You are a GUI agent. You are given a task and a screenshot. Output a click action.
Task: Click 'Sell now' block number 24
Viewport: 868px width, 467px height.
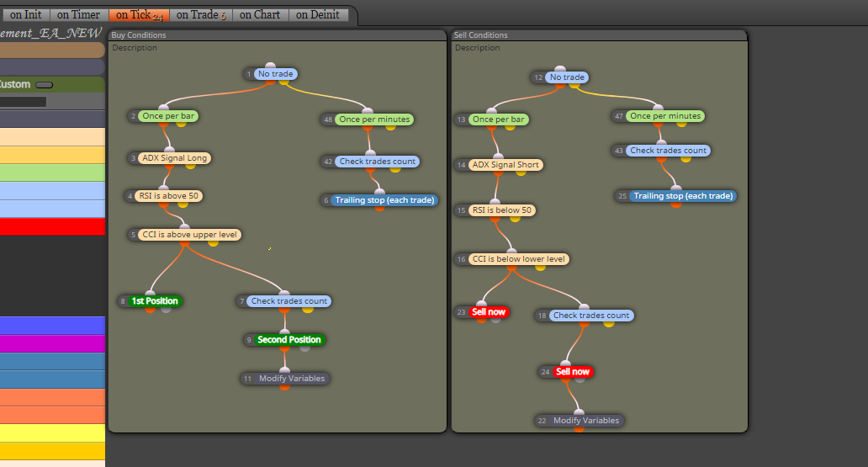pos(573,372)
